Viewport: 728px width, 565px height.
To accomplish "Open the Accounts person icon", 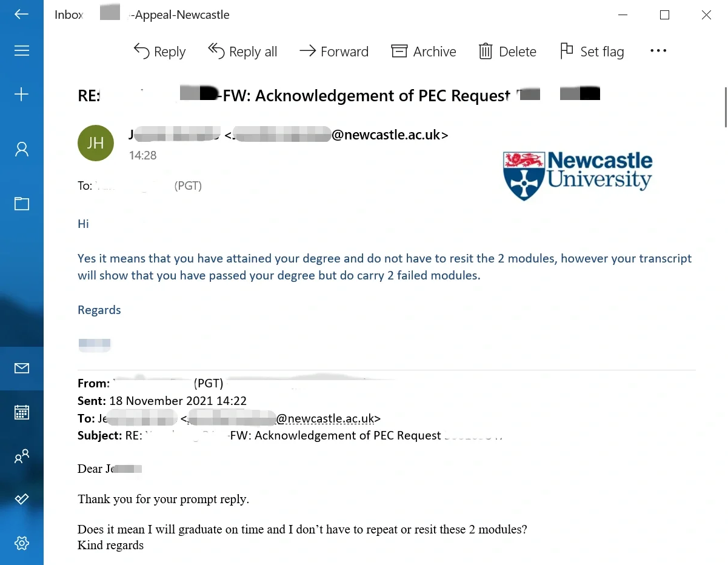I will click(x=22, y=149).
